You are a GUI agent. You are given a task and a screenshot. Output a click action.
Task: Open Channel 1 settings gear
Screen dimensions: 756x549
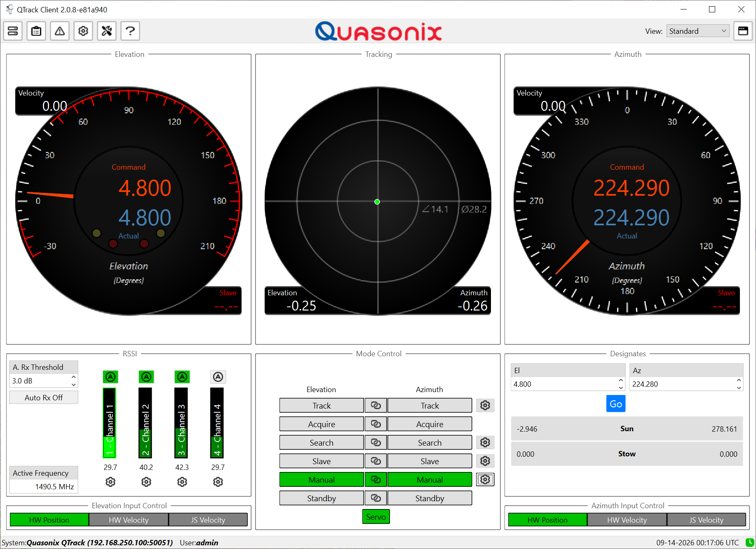pos(110,481)
